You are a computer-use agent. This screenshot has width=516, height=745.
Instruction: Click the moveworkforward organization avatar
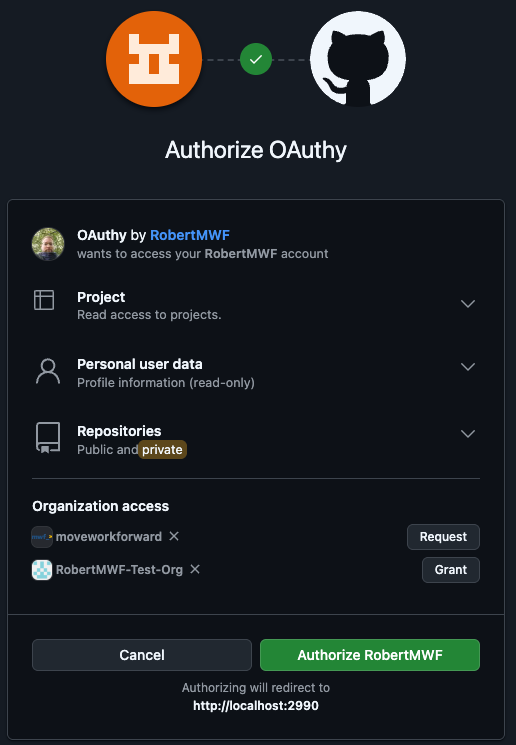coord(42,537)
